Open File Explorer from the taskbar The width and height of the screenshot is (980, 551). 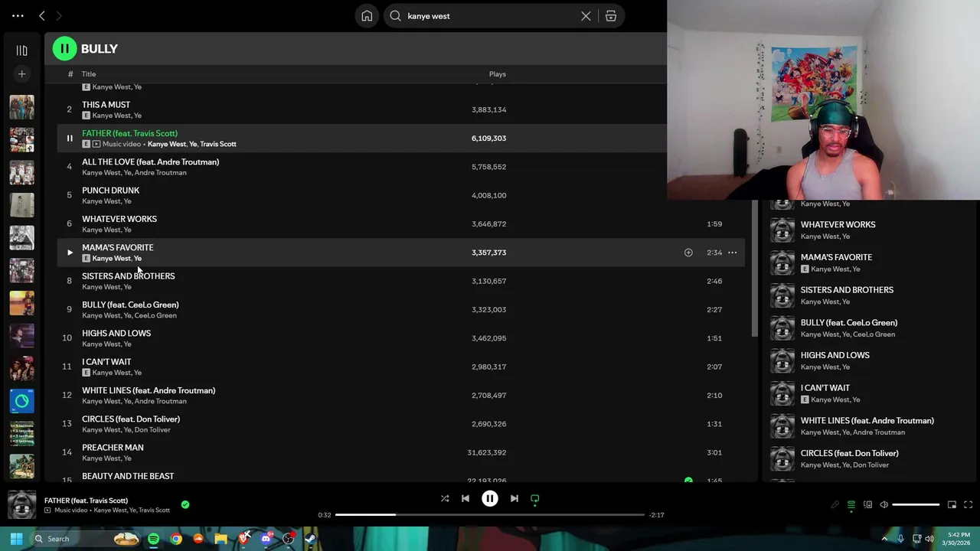[x=221, y=539]
